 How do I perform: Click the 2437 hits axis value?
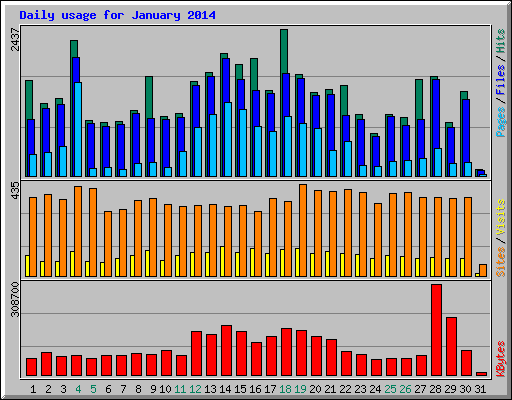(x=16, y=39)
